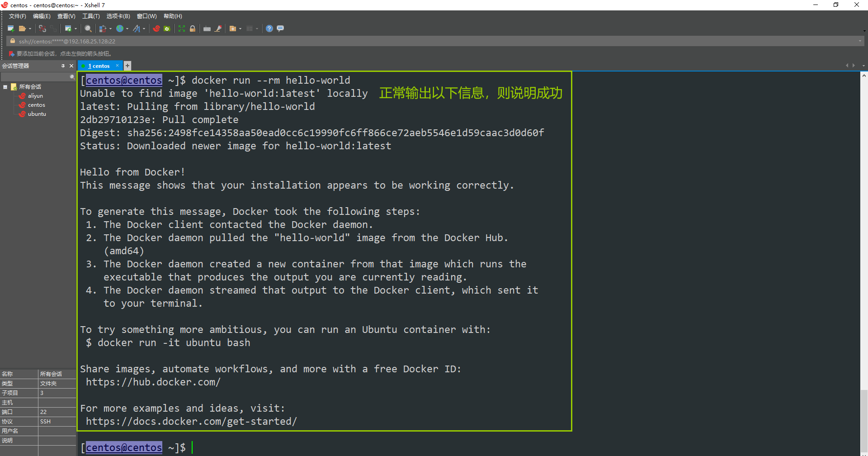Click the tab bar scroll-left arrow
This screenshot has height=456, width=868.
pyautogui.click(x=847, y=66)
